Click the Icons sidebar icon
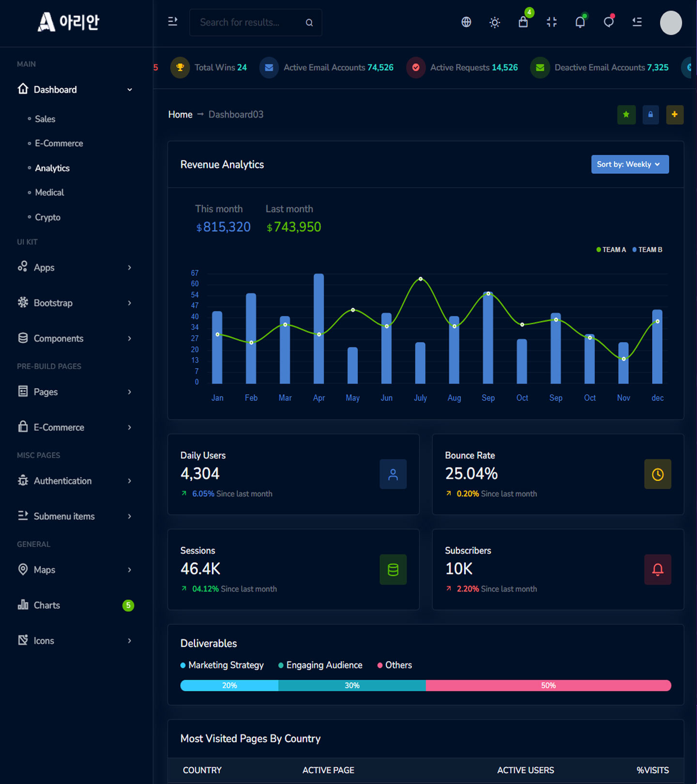The width and height of the screenshot is (697, 784). [23, 640]
